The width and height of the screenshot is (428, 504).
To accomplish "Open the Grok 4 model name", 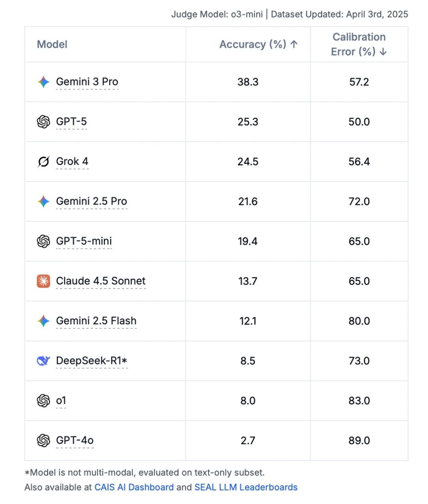I will (72, 162).
